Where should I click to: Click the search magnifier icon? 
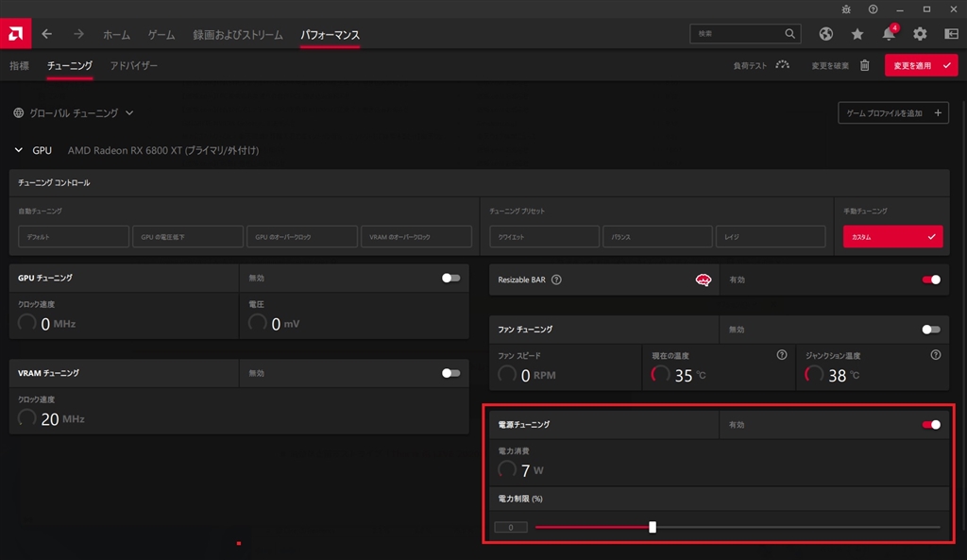(789, 33)
